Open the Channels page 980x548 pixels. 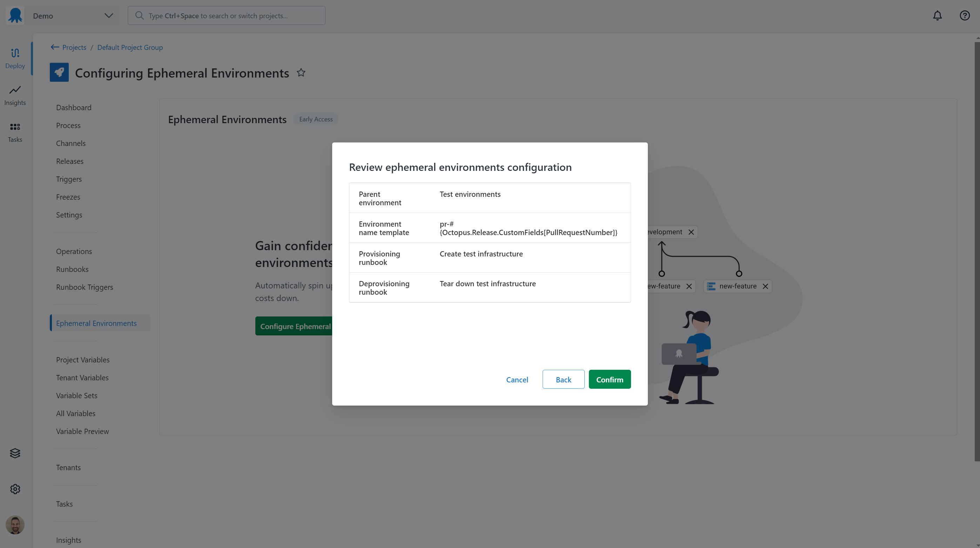click(71, 143)
